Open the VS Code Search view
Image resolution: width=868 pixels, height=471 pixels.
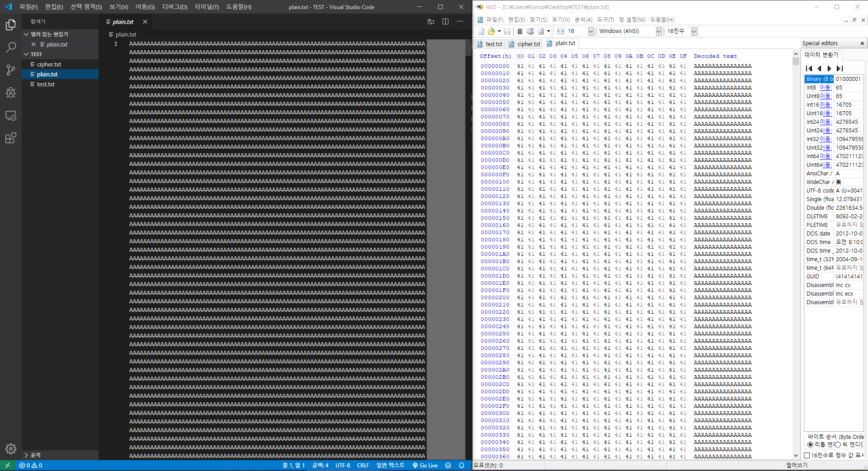[10, 47]
